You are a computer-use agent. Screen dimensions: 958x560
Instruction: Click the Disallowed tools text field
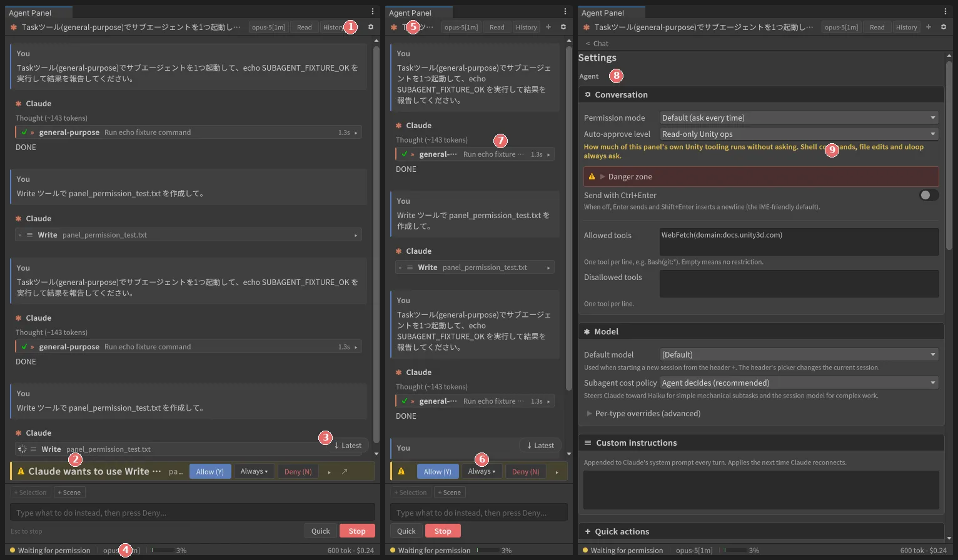(799, 283)
